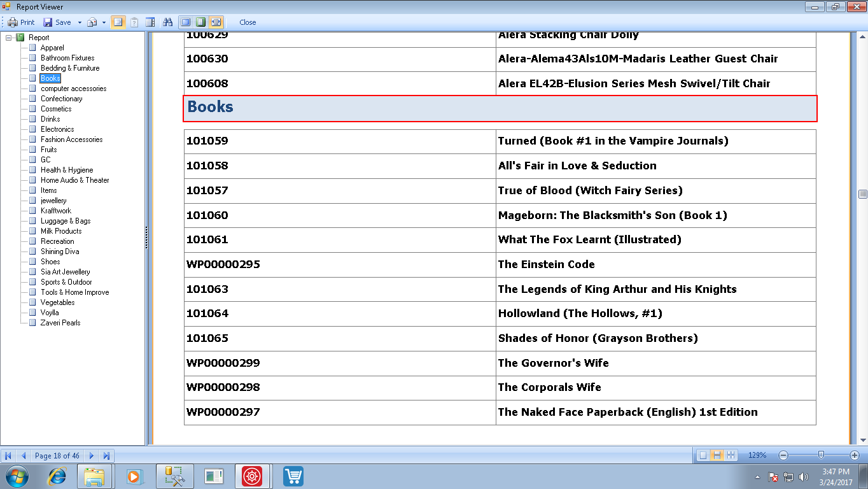Go to Home Audio & Theater
This screenshot has height=489, width=868.
tap(74, 180)
